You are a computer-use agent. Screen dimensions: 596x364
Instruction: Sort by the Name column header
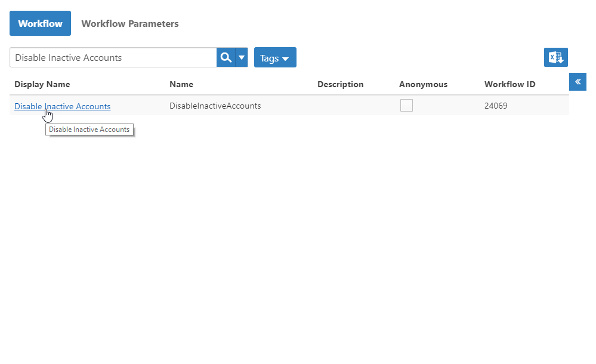pos(181,84)
